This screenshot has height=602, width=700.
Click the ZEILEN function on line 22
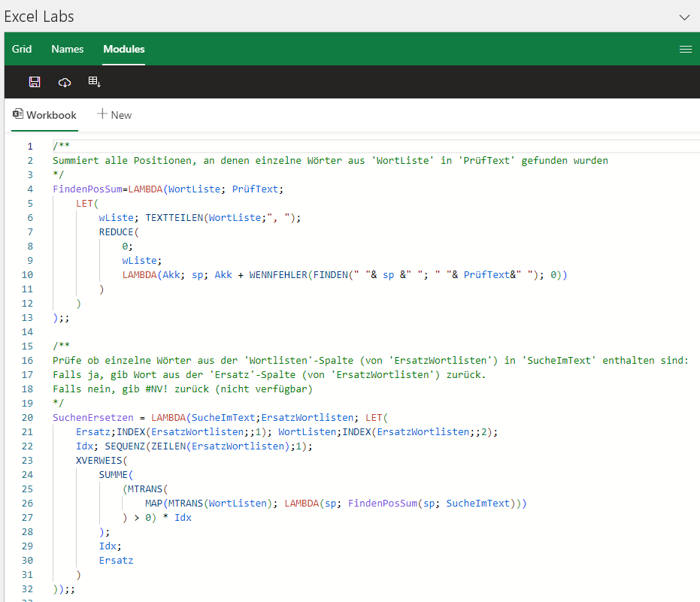tap(168, 446)
